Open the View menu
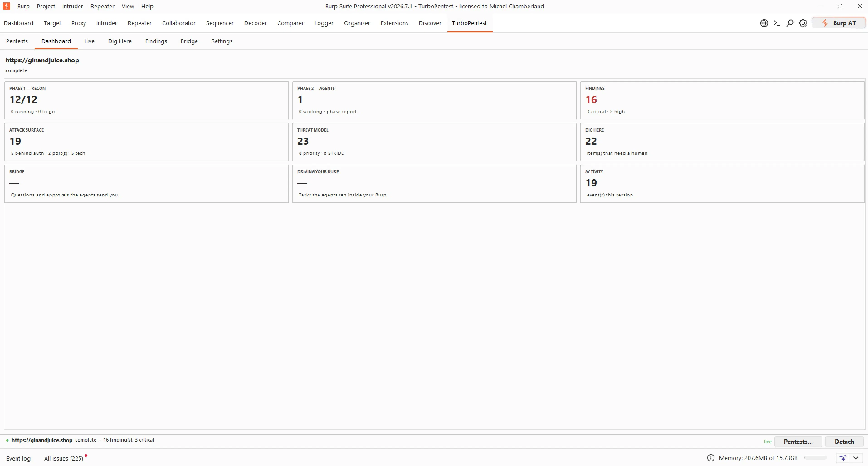Screen dimensions: 868x466 coord(128,6)
